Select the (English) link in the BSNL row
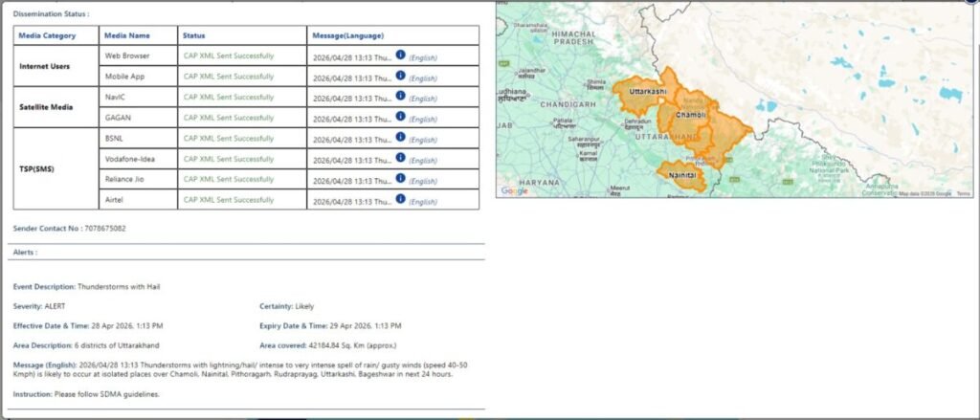980x420 pixels. (x=423, y=140)
